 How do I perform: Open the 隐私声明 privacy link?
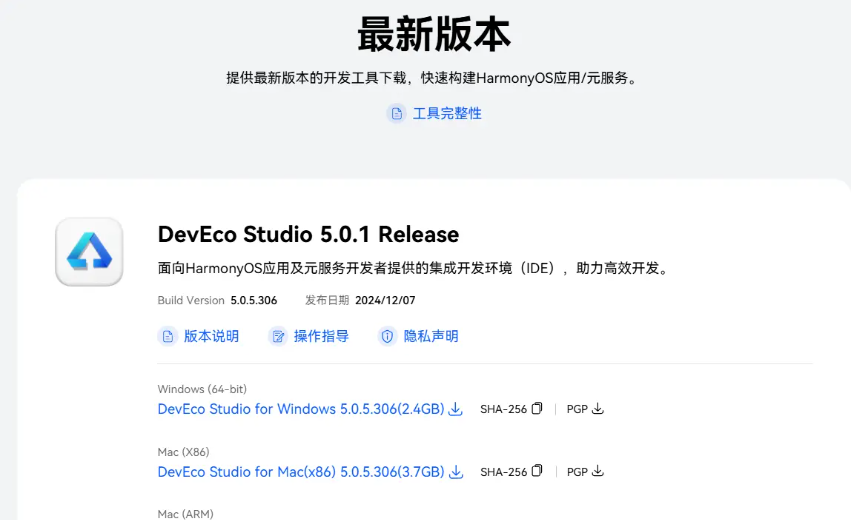pyautogui.click(x=431, y=336)
